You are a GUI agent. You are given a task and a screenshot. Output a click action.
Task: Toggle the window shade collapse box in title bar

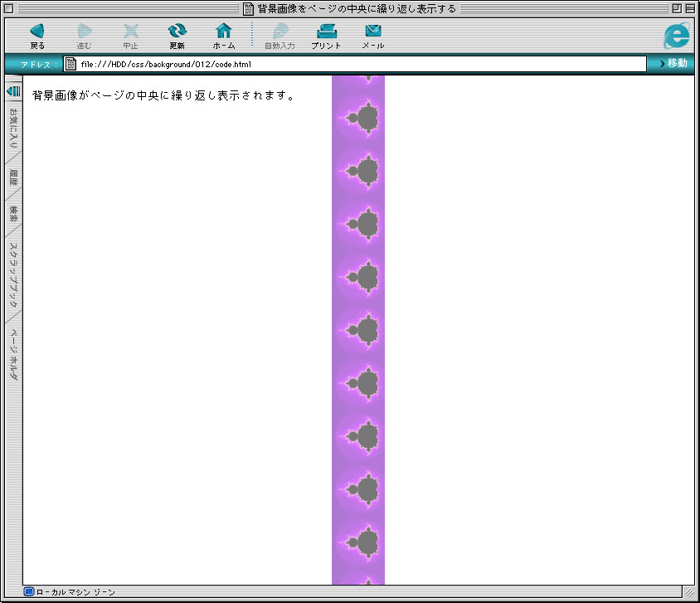point(689,8)
